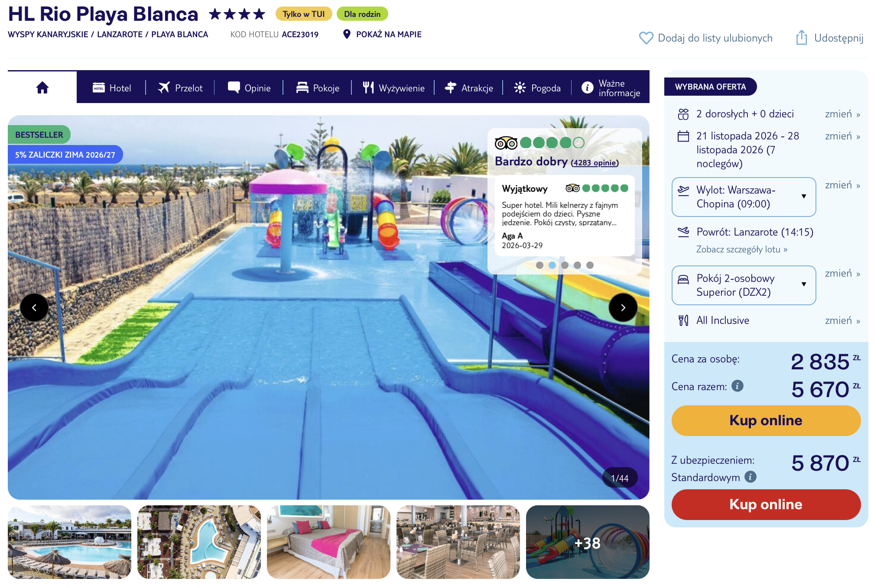Image resolution: width=874 pixels, height=588 pixels.
Task: Open POKAŻ NA MAPIE link
Action: [x=389, y=34]
